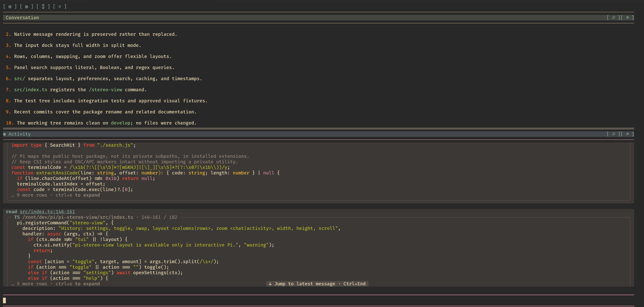Click the 'await openSettings(ctx)' line

click(105, 273)
